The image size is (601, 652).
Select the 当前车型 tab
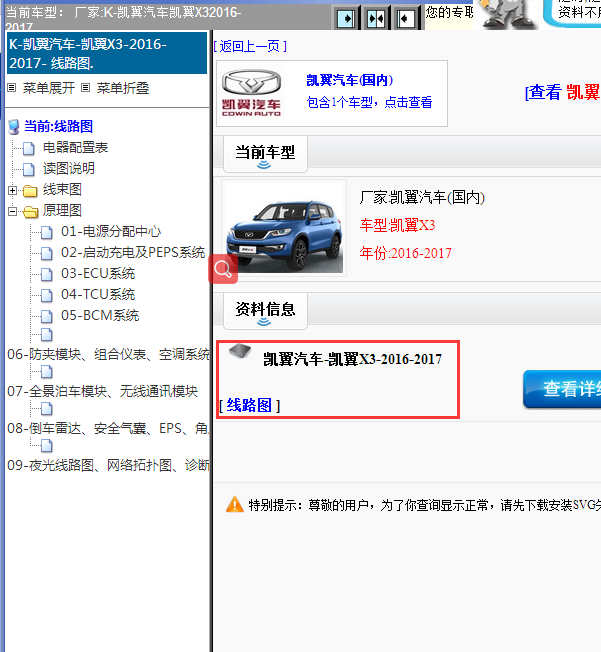[265, 154]
